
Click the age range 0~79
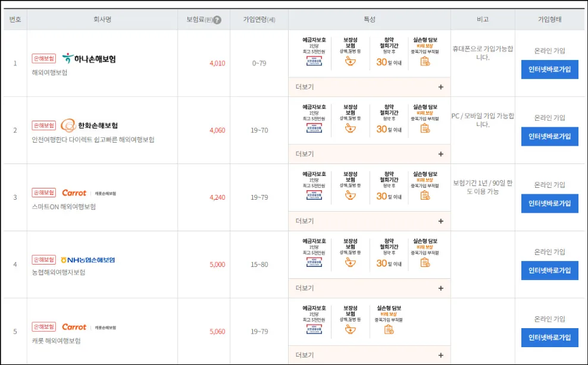click(x=259, y=64)
